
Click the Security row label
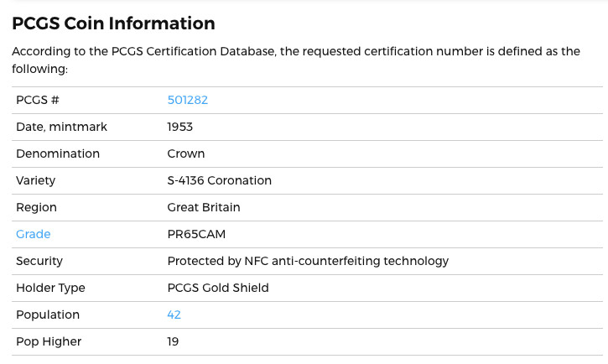coord(39,261)
